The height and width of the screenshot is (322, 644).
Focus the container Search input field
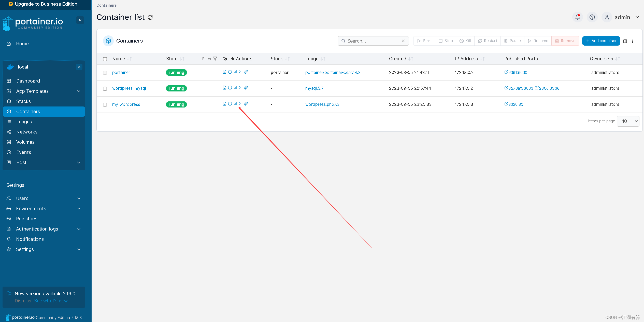373,41
